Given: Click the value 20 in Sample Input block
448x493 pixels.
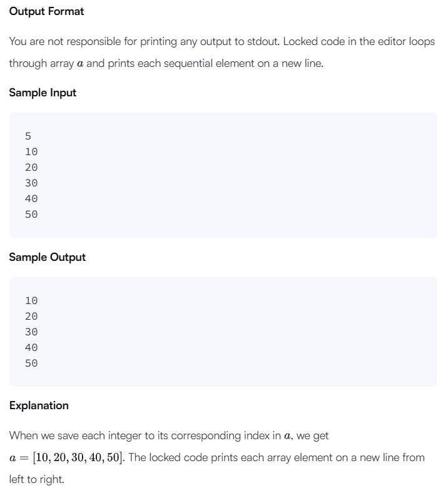Looking at the screenshot, I should 31,167.
